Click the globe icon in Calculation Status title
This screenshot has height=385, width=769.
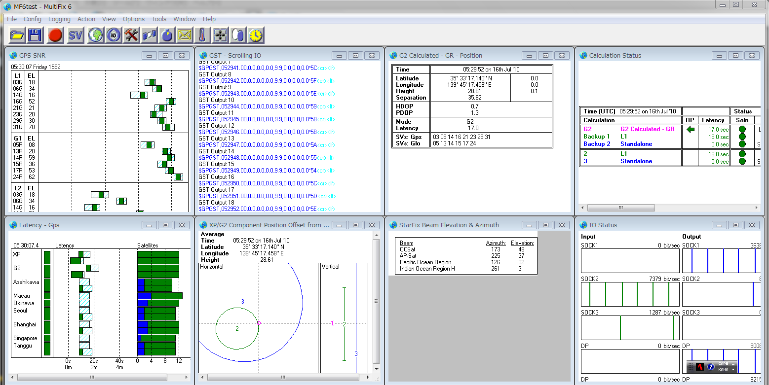pos(583,55)
